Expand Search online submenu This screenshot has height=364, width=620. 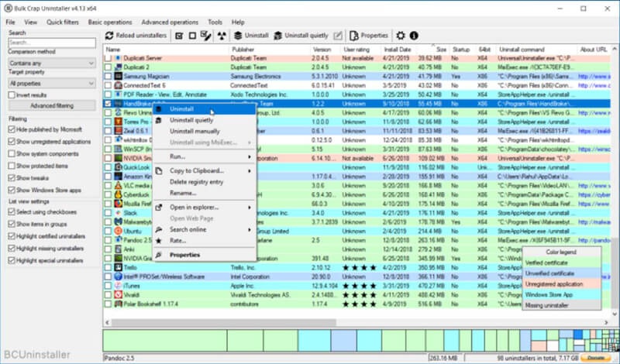205,229
